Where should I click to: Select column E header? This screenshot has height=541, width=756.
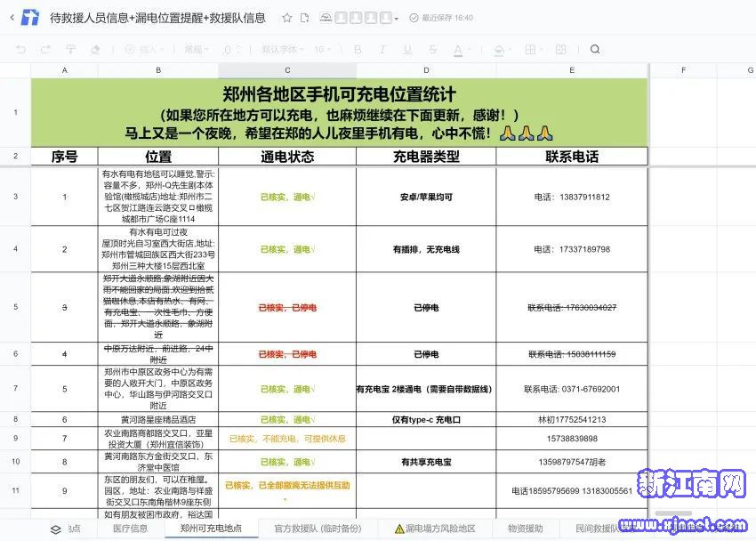tap(572, 70)
